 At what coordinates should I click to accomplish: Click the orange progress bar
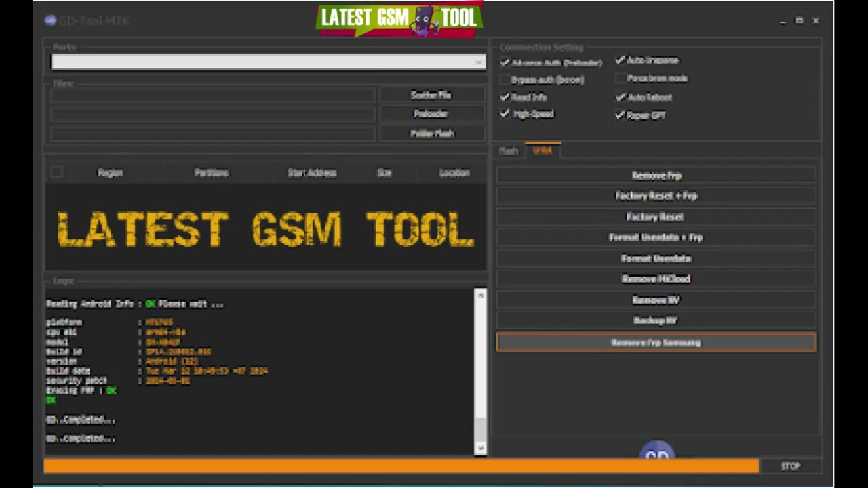coord(401,466)
